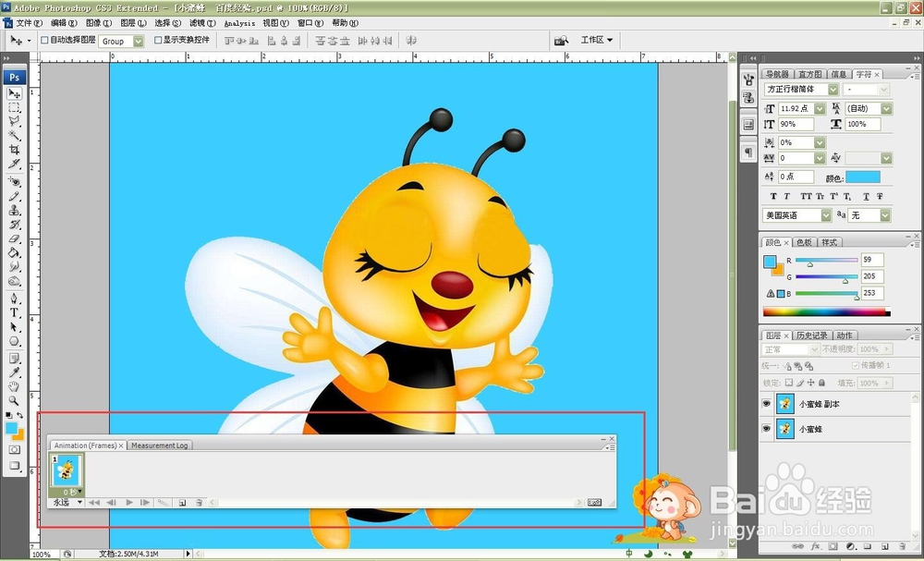The image size is (924, 561).
Task: Select the Paint Bucket tool
Action: 14,253
